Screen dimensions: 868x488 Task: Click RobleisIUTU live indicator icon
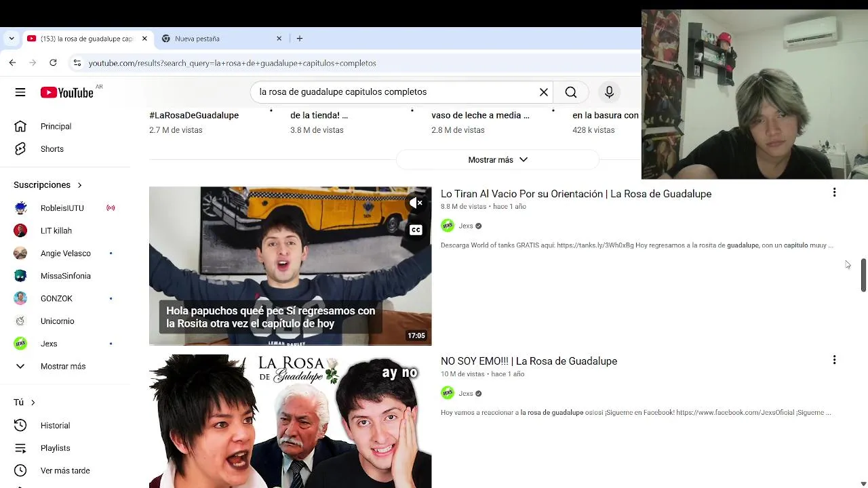click(111, 208)
